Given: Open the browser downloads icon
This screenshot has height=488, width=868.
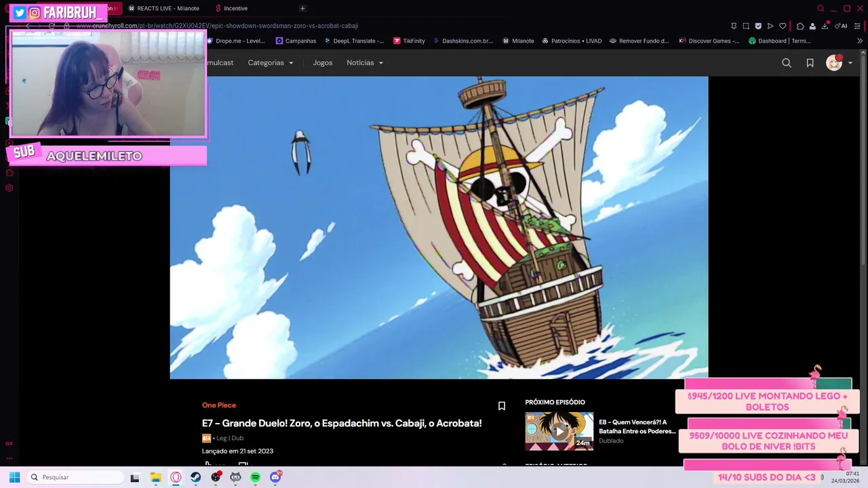Looking at the screenshot, I should pos(825,26).
